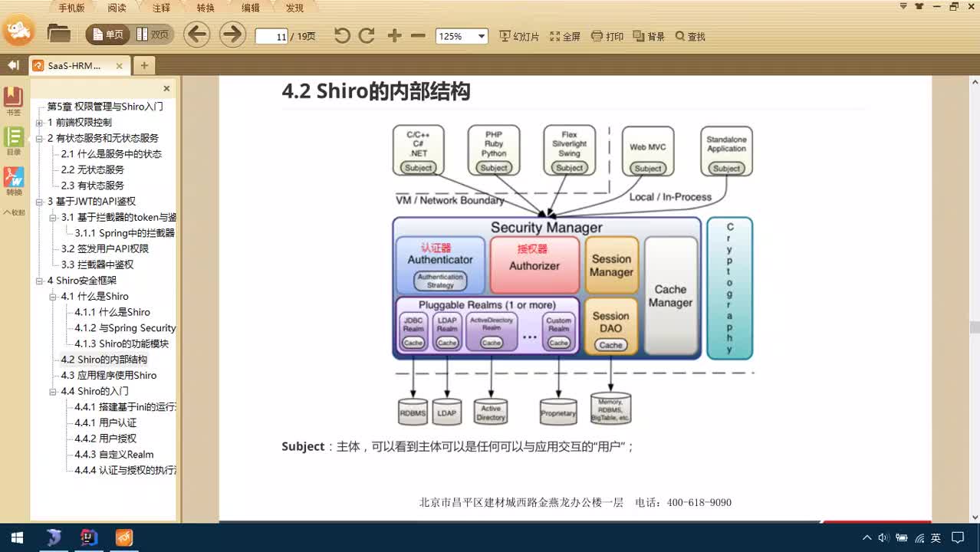Go to '4.4.3 自定义Realm' outline item
Image resolution: width=980 pixels, height=552 pixels.
(x=114, y=455)
